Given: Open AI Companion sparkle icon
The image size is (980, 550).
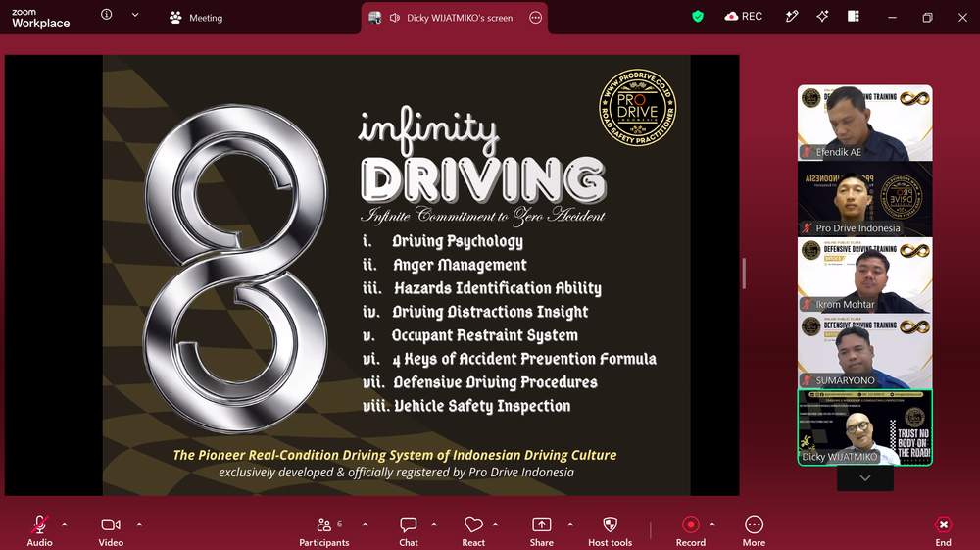Looking at the screenshot, I should click(822, 17).
